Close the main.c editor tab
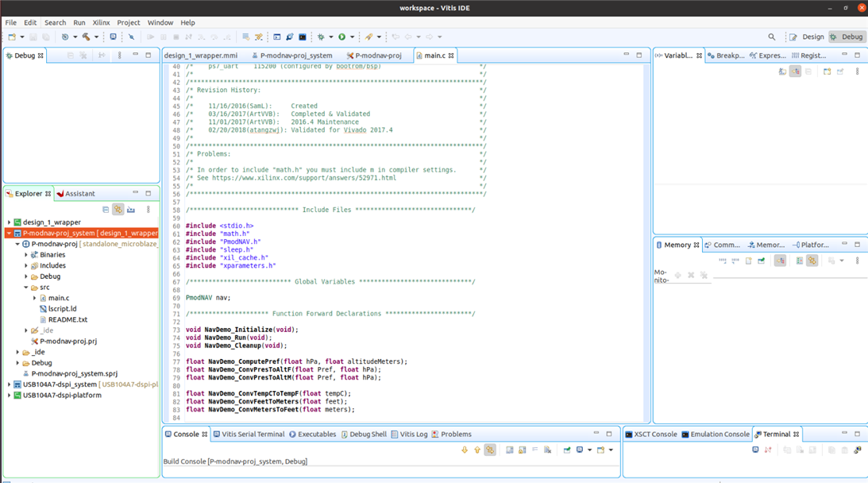The height and width of the screenshot is (483, 868). click(451, 56)
